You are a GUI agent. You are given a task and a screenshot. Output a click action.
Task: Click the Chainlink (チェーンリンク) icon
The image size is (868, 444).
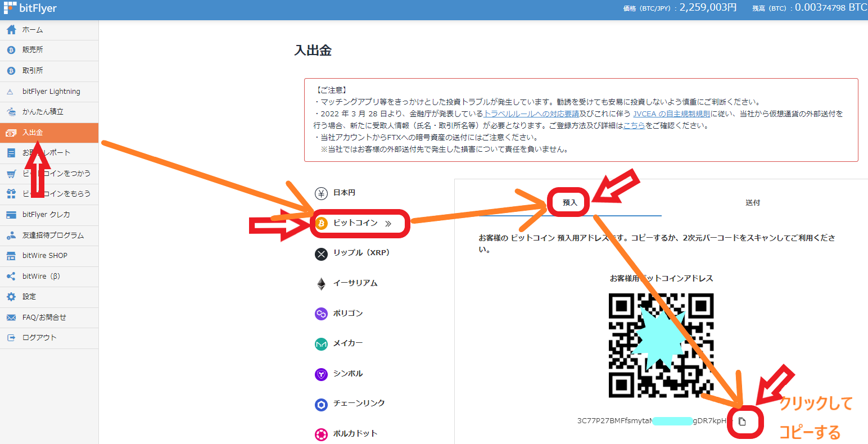(321, 404)
